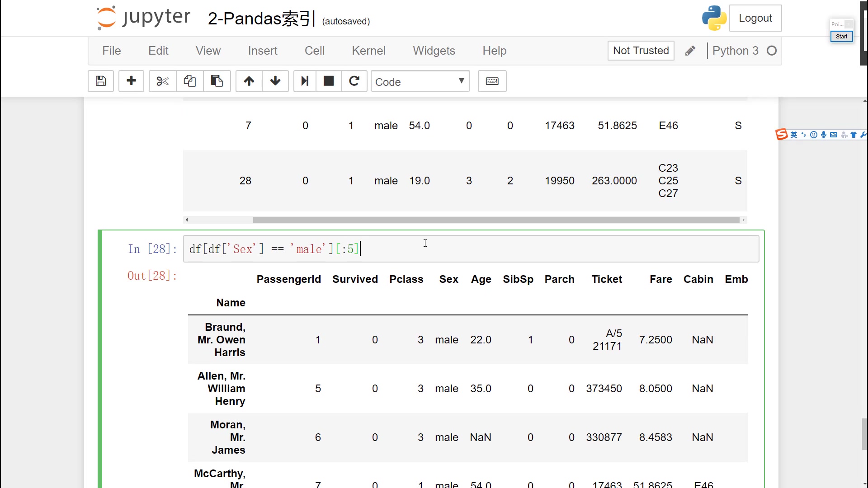
Task: Click inside the In [28] code input cell
Action: 471,249
